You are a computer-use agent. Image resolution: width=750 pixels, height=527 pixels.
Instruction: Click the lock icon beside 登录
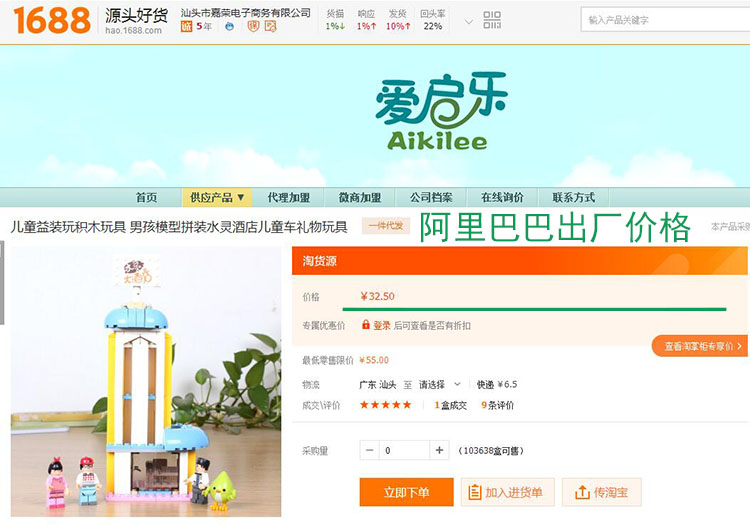click(x=365, y=325)
